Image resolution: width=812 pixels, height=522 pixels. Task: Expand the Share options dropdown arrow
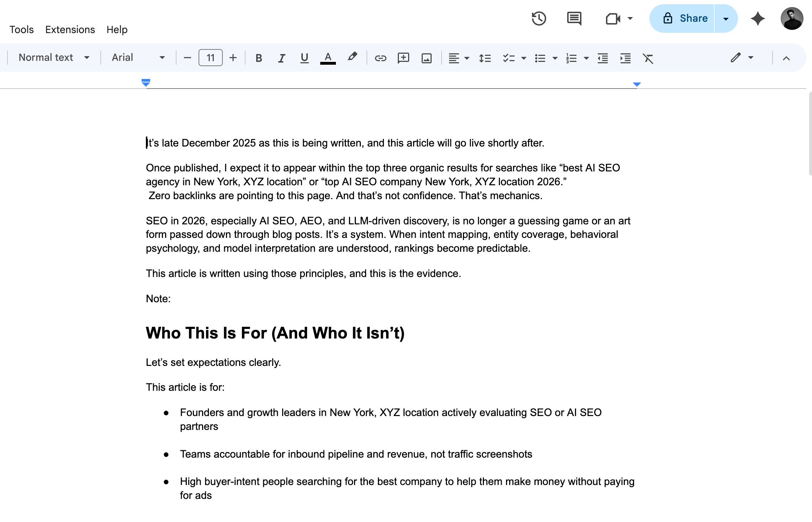click(726, 18)
